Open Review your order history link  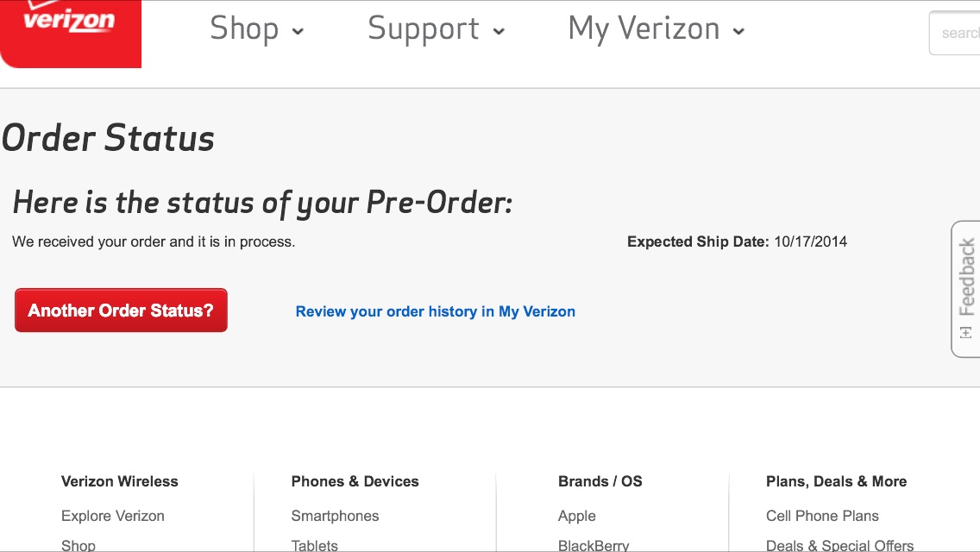pos(436,311)
